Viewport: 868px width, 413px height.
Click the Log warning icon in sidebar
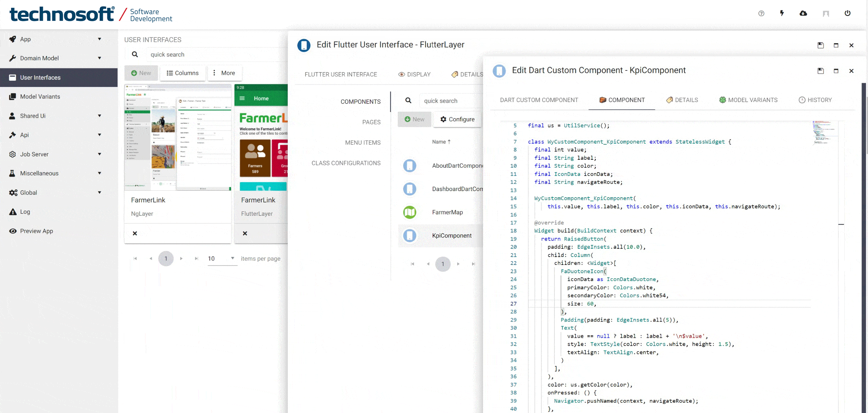(12, 212)
